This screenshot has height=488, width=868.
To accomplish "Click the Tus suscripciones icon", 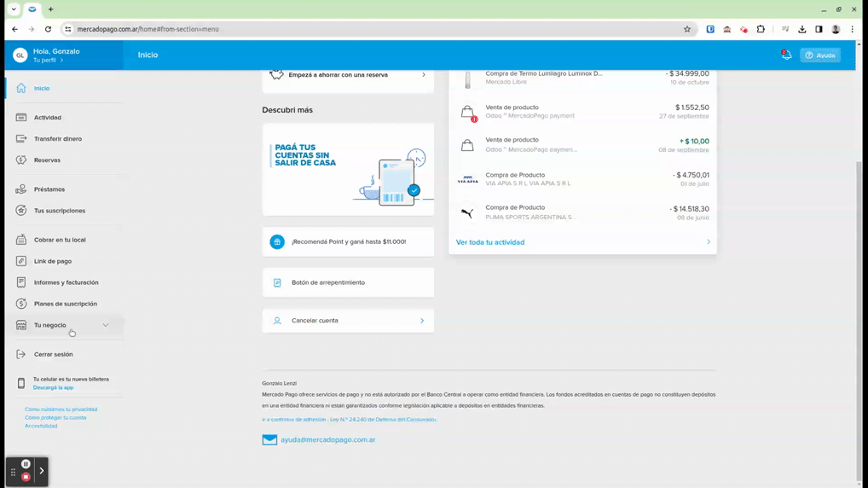I will [x=21, y=211].
